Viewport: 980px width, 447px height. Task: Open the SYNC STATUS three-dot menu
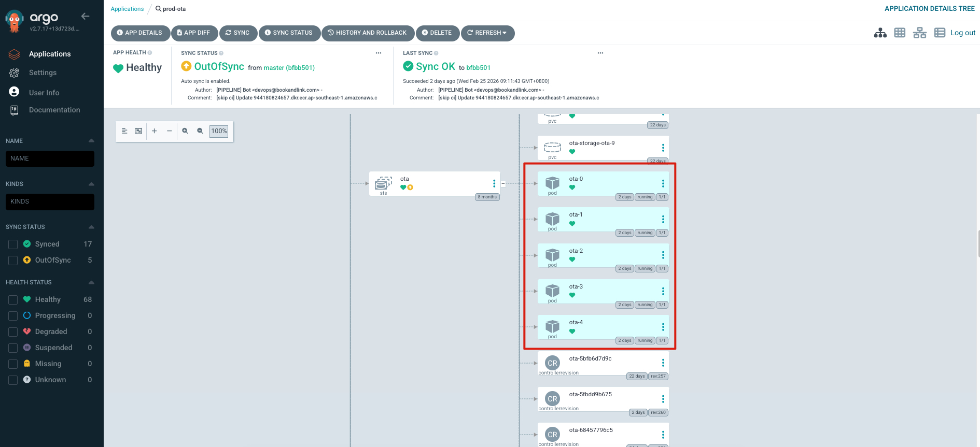[379, 53]
